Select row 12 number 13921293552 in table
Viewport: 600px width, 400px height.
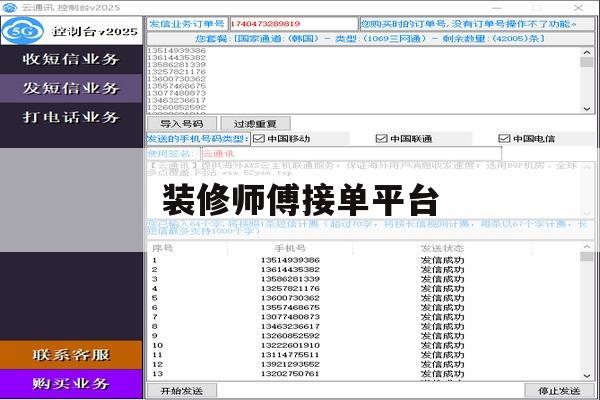(x=290, y=364)
